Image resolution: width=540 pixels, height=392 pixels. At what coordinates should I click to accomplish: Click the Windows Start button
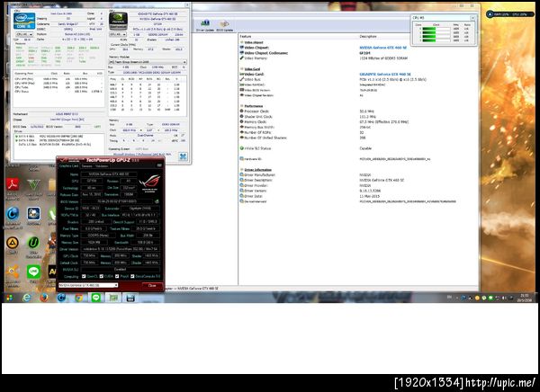9,298
